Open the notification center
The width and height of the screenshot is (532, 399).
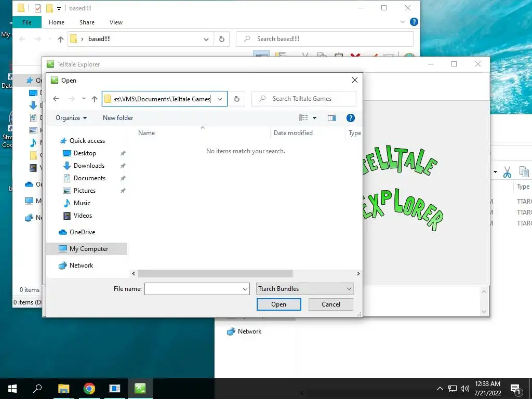(x=516, y=389)
